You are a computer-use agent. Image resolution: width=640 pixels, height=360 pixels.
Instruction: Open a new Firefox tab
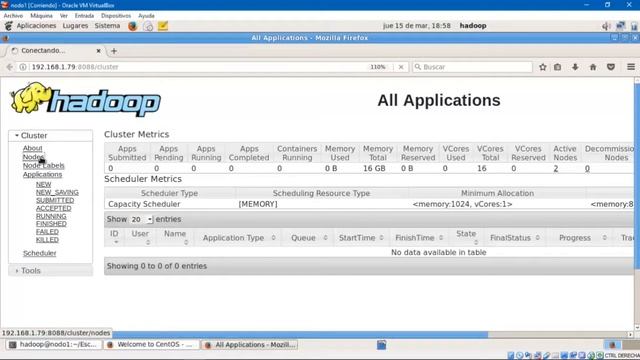(x=114, y=51)
